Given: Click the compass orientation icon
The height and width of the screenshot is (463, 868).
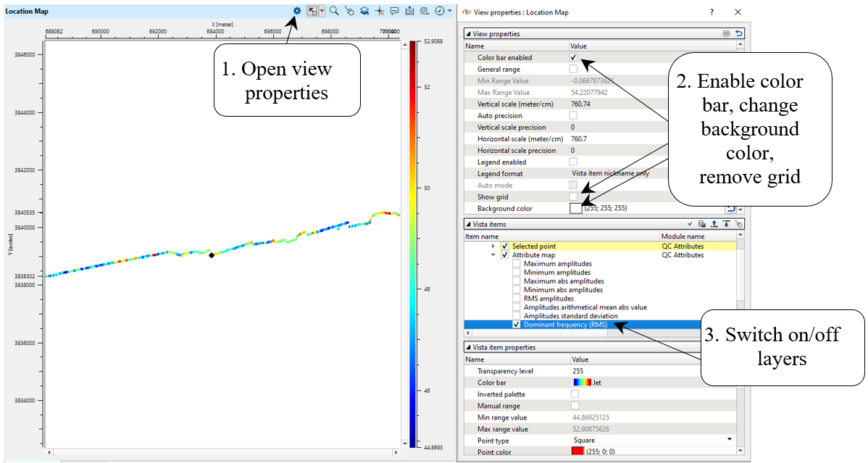Looking at the screenshot, I should point(439,11).
